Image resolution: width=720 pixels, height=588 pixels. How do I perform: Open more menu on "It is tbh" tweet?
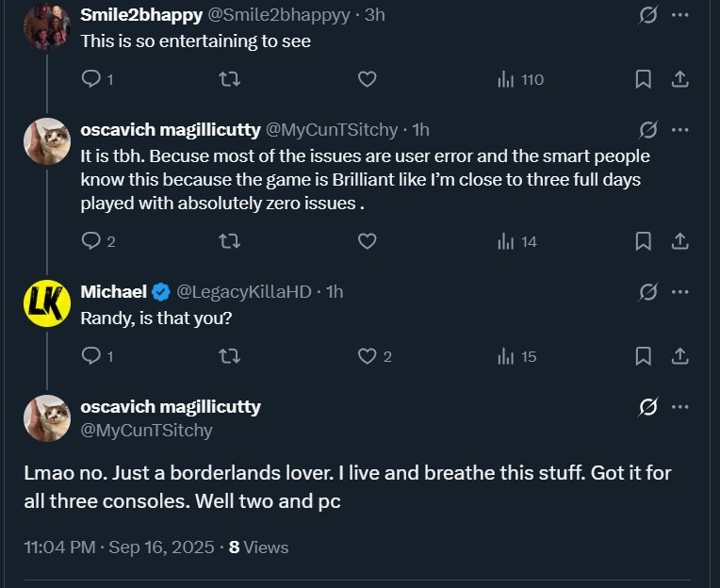coord(679,130)
